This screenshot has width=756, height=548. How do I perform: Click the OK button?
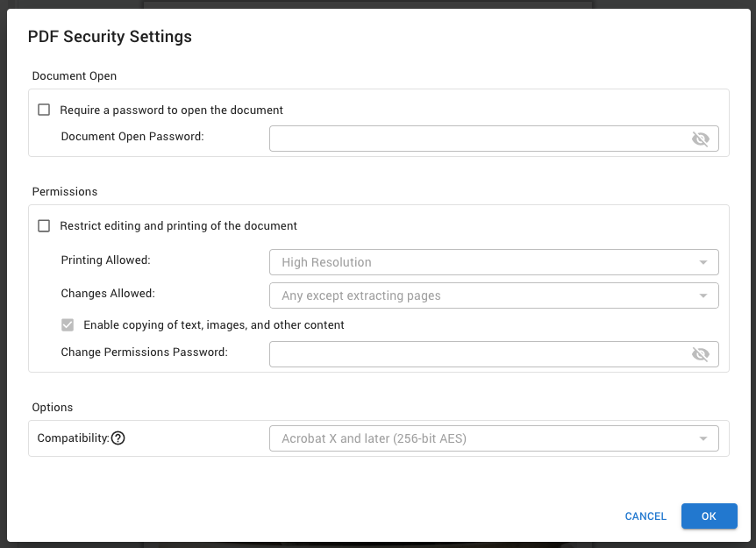tap(709, 516)
